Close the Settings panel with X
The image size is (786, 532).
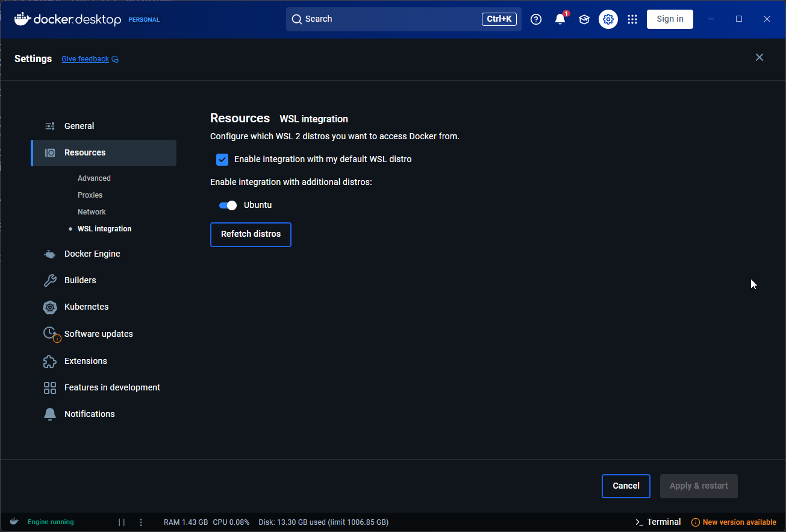[x=759, y=57]
